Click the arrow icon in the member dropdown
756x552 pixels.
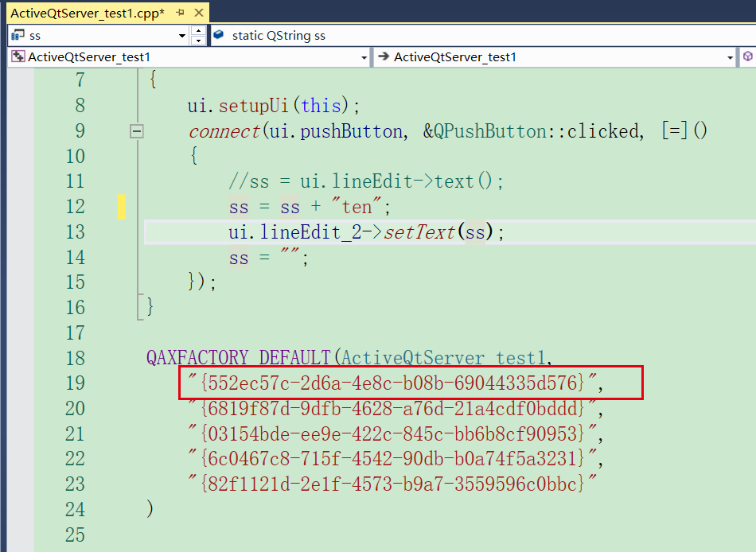[x=383, y=57]
